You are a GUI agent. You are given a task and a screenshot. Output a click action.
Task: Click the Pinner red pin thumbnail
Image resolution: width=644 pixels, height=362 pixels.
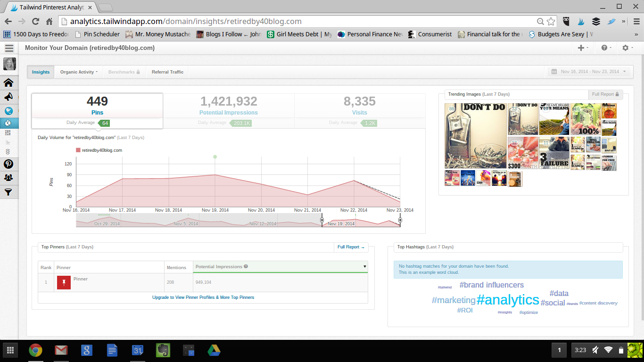[x=64, y=283]
